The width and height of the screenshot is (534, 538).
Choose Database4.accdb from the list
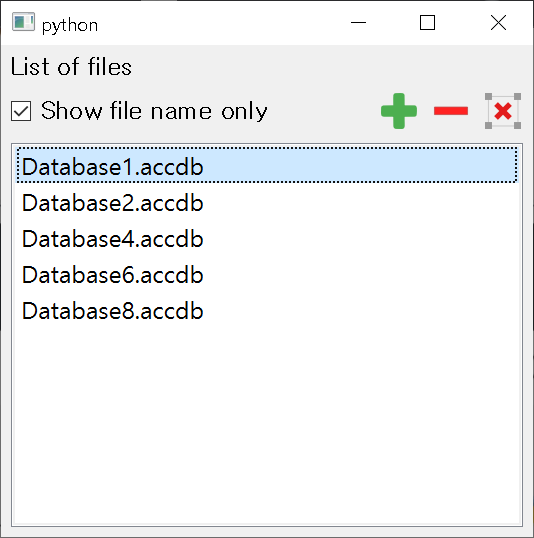pos(267,238)
